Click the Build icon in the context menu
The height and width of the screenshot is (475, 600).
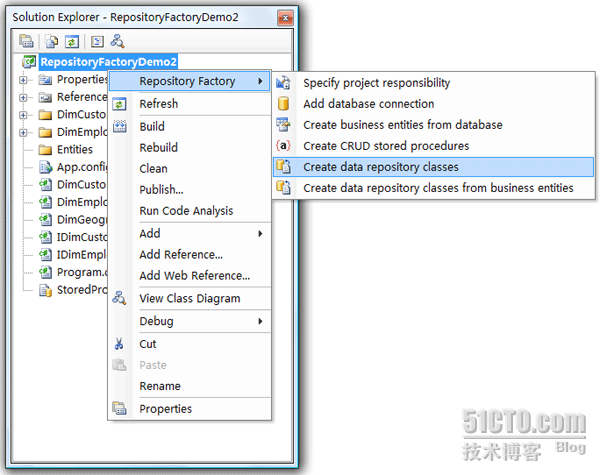119,126
